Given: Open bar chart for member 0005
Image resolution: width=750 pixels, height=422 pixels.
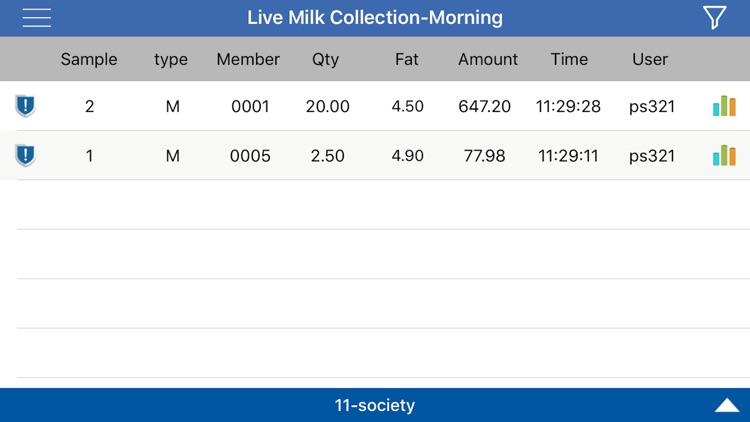Looking at the screenshot, I should coord(724,155).
